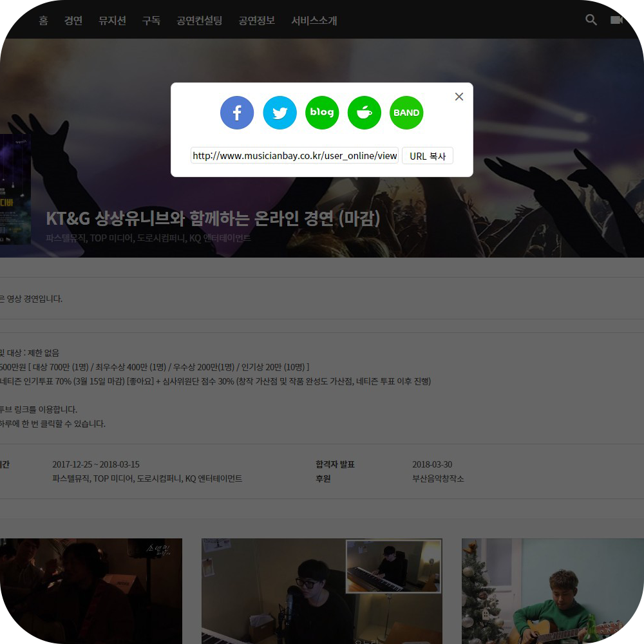Click the announcement date 2018-03-30

click(432, 464)
